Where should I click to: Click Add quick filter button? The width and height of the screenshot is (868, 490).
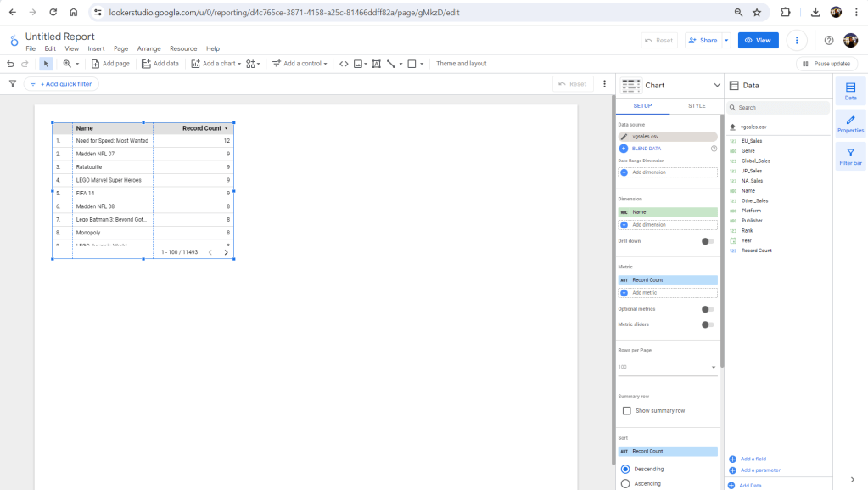pos(61,84)
